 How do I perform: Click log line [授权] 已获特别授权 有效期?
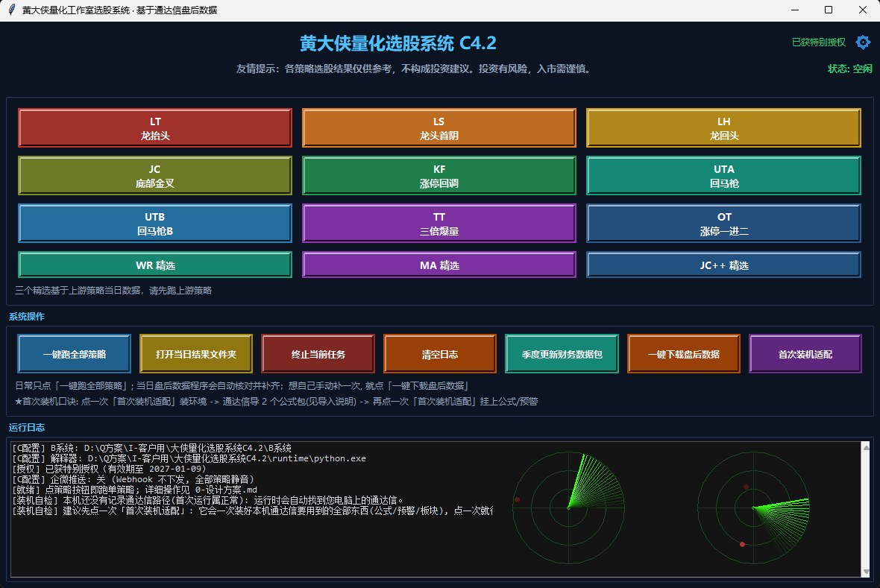pyautogui.click(x=109, y=469)
